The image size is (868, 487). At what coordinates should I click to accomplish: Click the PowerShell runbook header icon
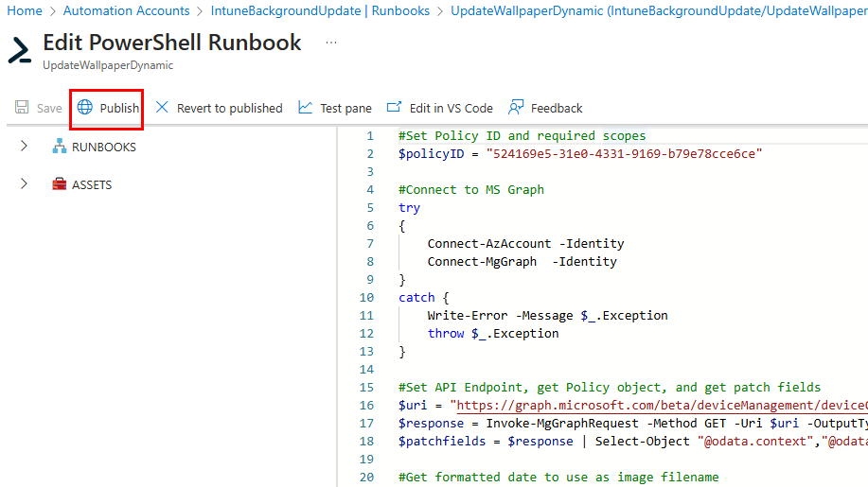click(x=19, y=51)
